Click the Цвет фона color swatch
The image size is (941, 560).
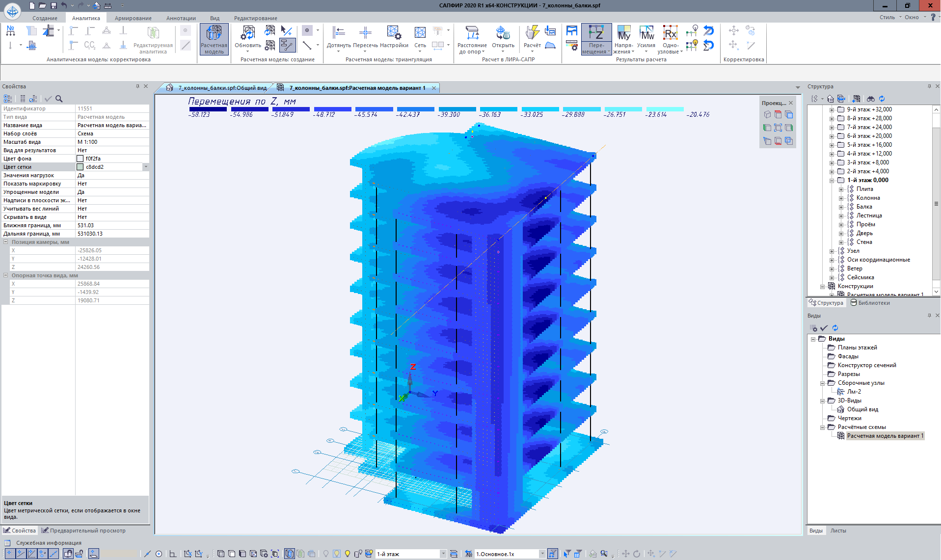[80, 159]
